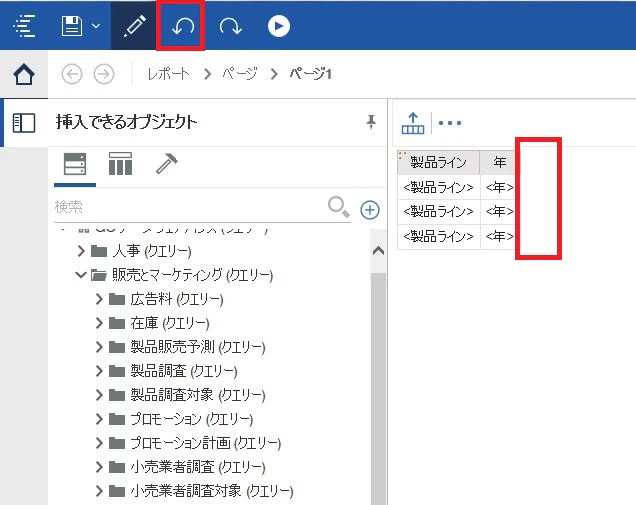Open the three-dot more options menu

pos(449,123)
